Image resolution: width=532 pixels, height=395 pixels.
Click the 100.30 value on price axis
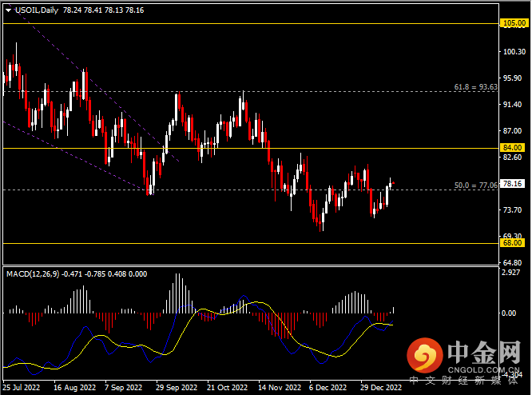point(514,53)
